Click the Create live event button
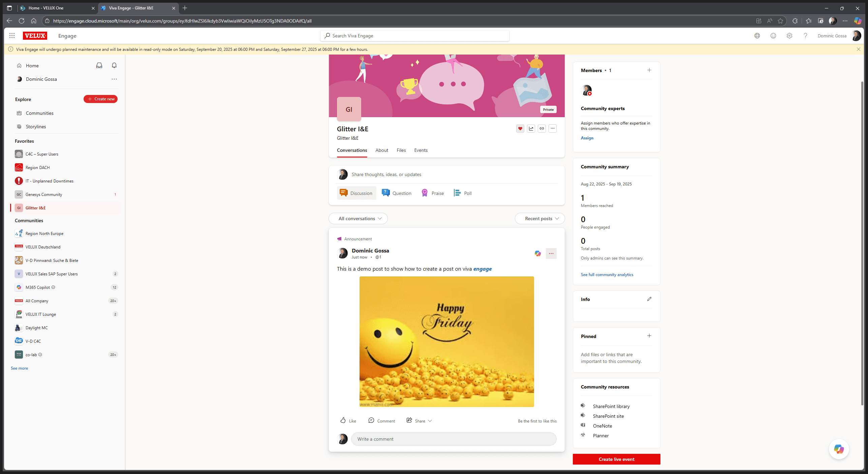Image resolution: width=868 pixels, height=474 pixels. pos(616,459)
